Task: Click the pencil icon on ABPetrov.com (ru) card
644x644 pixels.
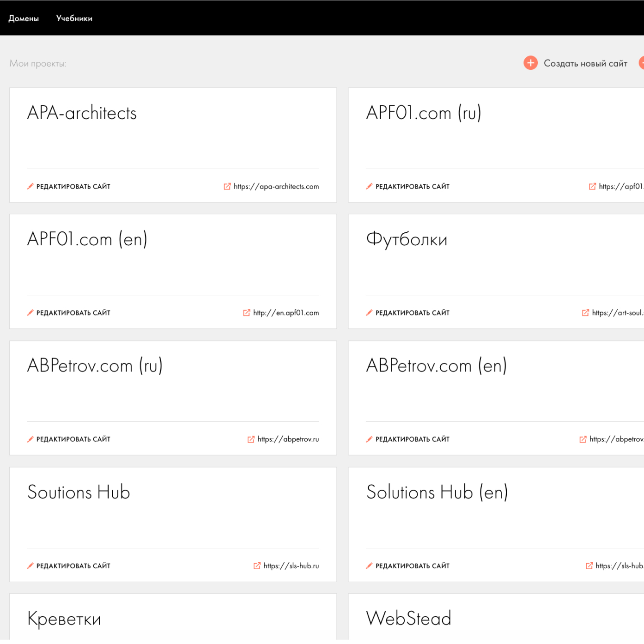Action: (x=30, y=439)
